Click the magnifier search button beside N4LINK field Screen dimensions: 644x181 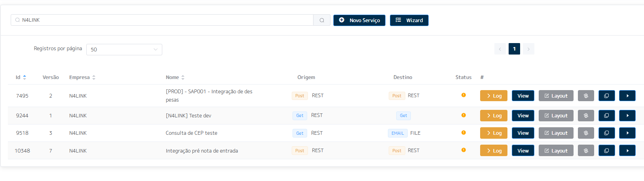(322, 20)
